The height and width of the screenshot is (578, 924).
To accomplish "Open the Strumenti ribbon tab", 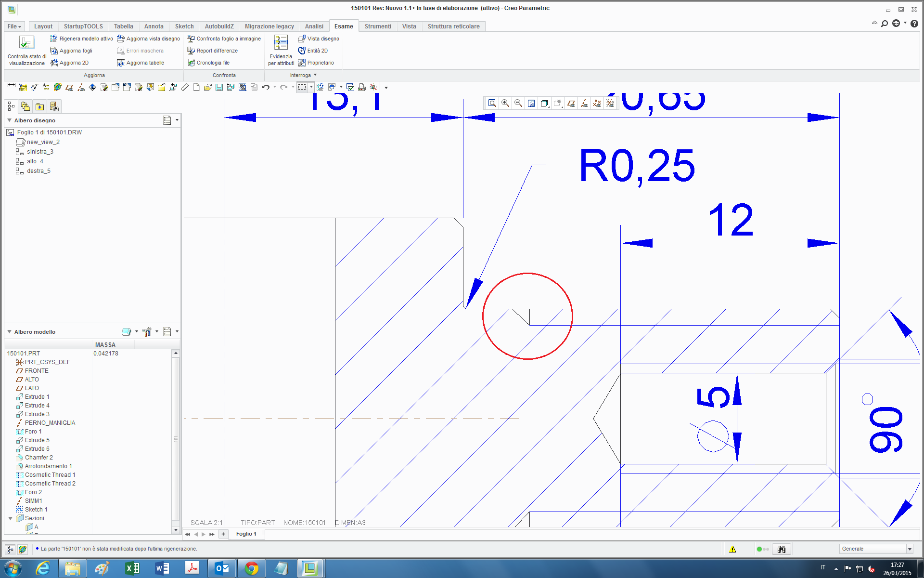I will click(378, 26).
